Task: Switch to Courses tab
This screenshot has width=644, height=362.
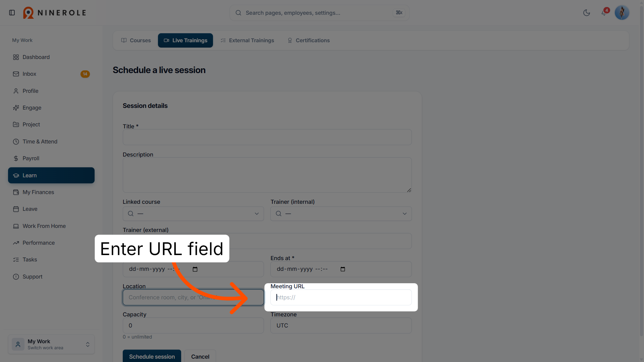Action: point(136,40)
